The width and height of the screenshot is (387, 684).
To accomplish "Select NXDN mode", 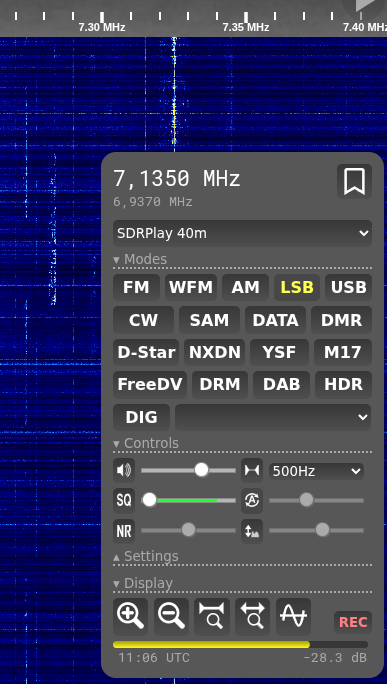I will (x=214, y=352).
